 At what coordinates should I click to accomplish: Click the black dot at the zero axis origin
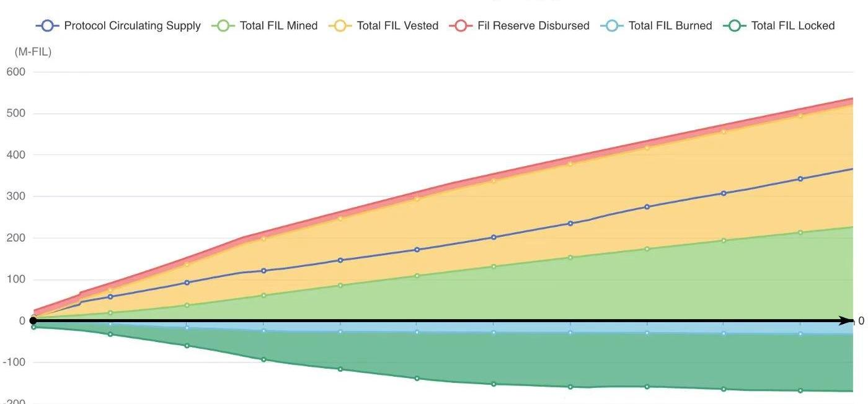[33, 321]
